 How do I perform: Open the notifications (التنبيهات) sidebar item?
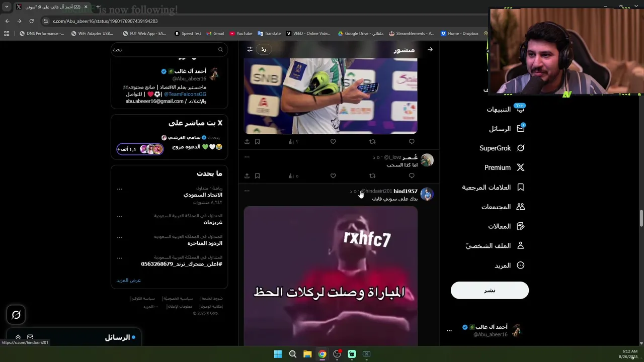click(505, 109)
